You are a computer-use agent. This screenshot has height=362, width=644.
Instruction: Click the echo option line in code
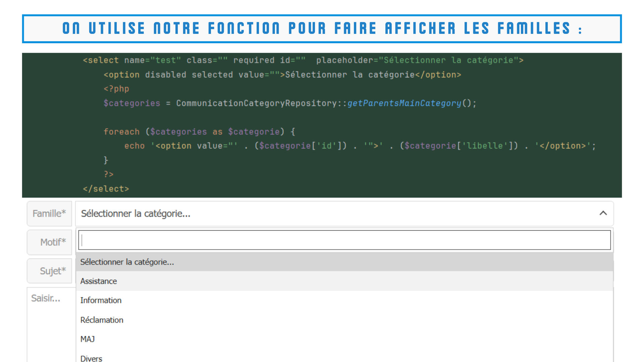(x=360, y=146)
